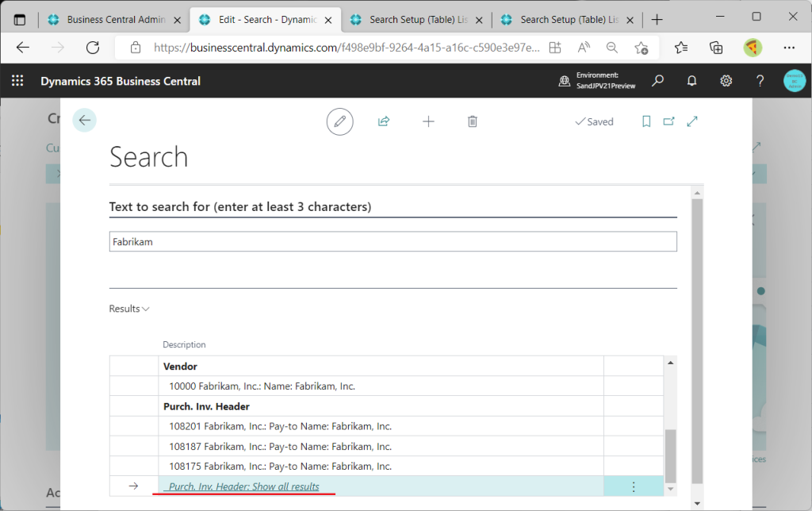Click the Dynamics 365 Business Central title
Image resolution: width=812 pixels, height=511 pixels.
point(121,82)
